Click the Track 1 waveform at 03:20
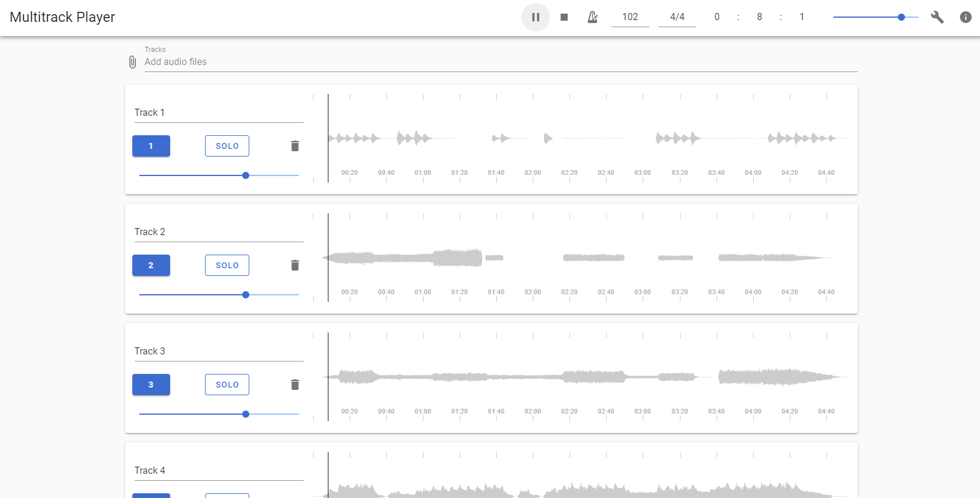 point(680,138)
